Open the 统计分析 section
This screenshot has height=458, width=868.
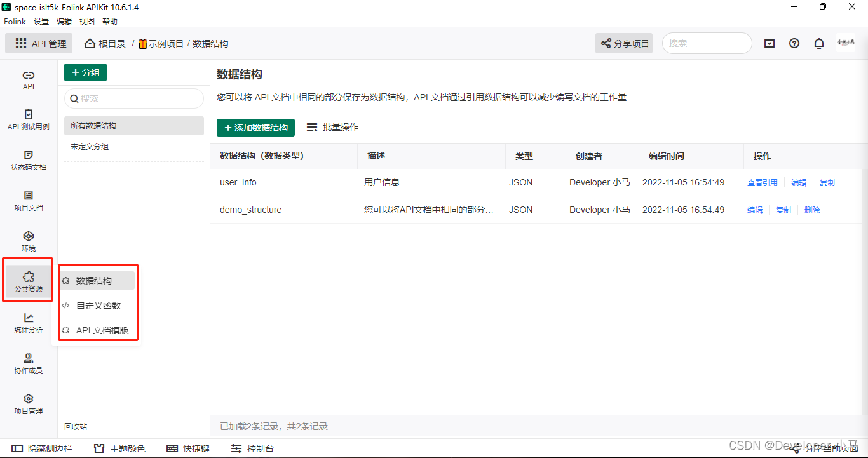28,324
